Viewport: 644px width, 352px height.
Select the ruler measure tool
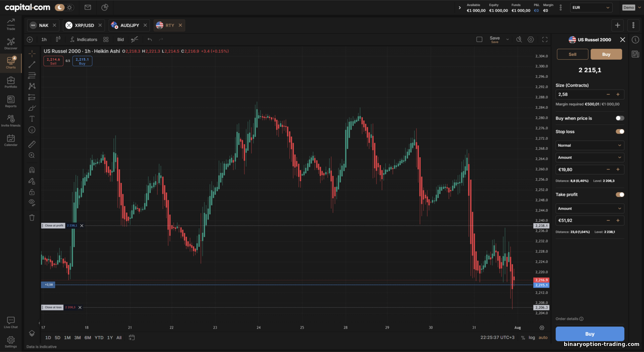[x=32, y=144]
